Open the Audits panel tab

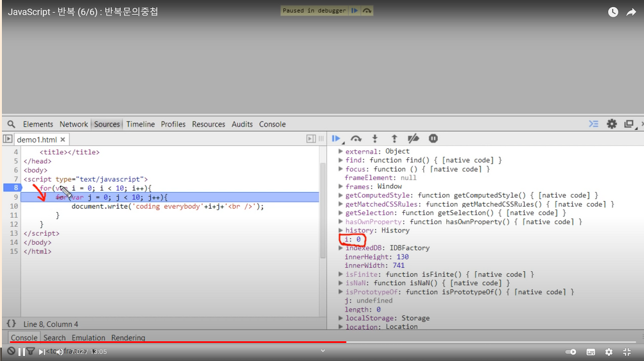(x=242, y=124)
